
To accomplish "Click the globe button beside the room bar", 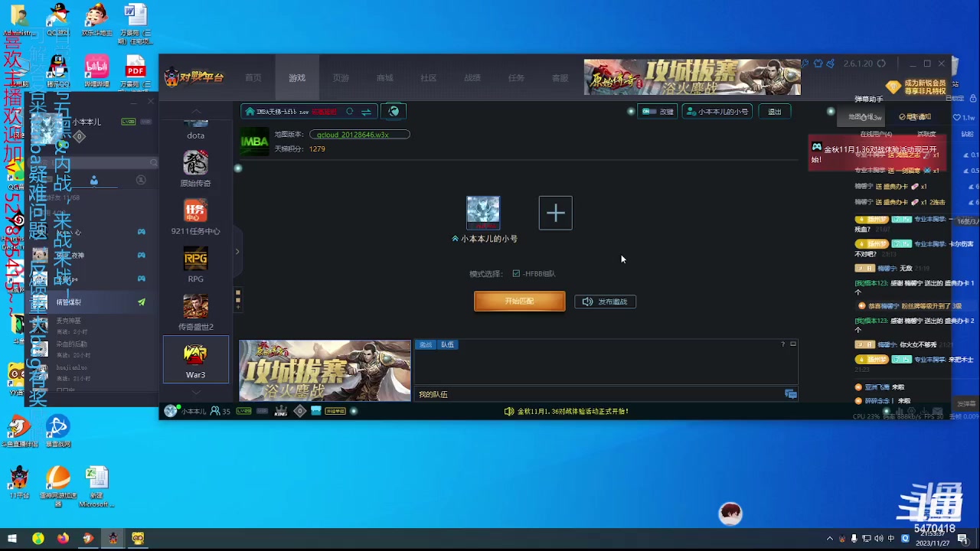I will 394,112.
